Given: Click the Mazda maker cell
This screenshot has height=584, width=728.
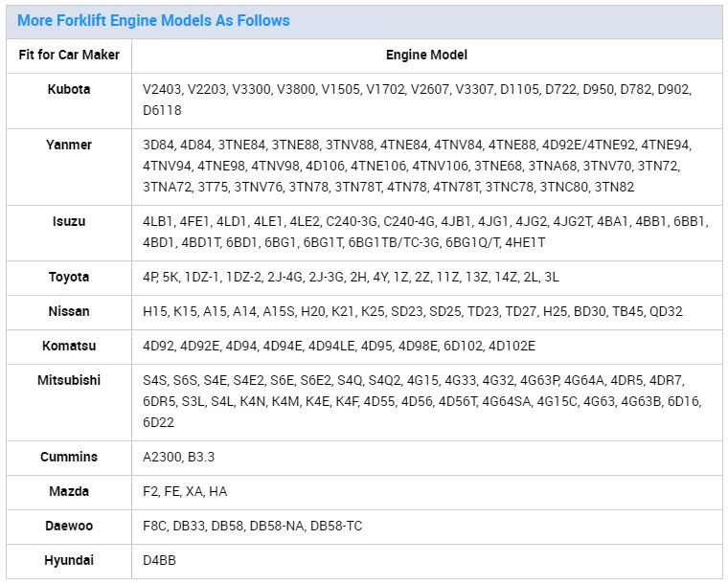Looking at the screenshot, I should point(69,492).
